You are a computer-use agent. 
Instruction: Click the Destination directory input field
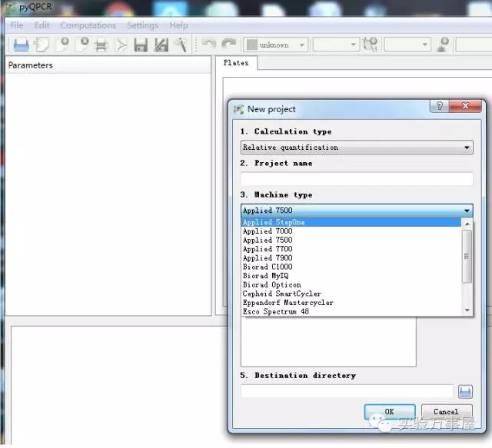pos(347,392)
